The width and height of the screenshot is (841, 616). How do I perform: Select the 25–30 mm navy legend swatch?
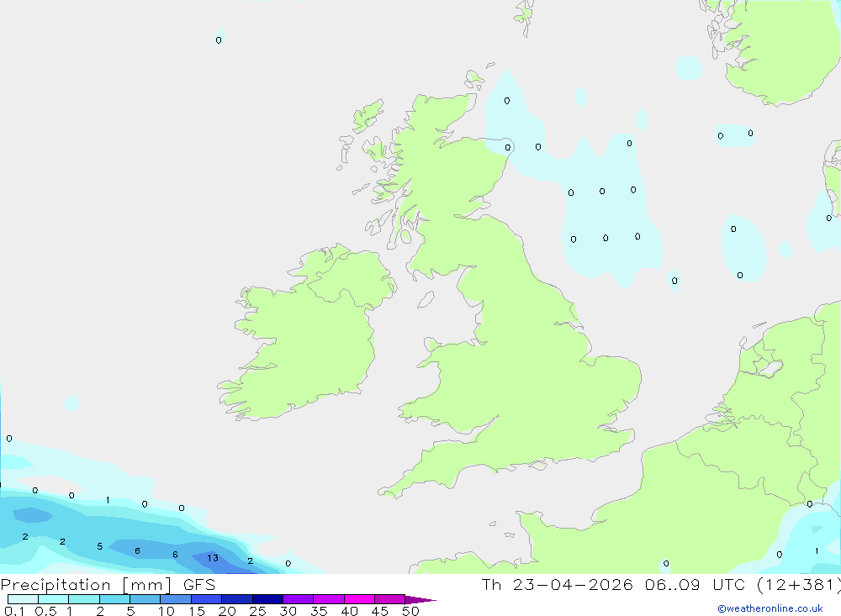coord(267,599)
